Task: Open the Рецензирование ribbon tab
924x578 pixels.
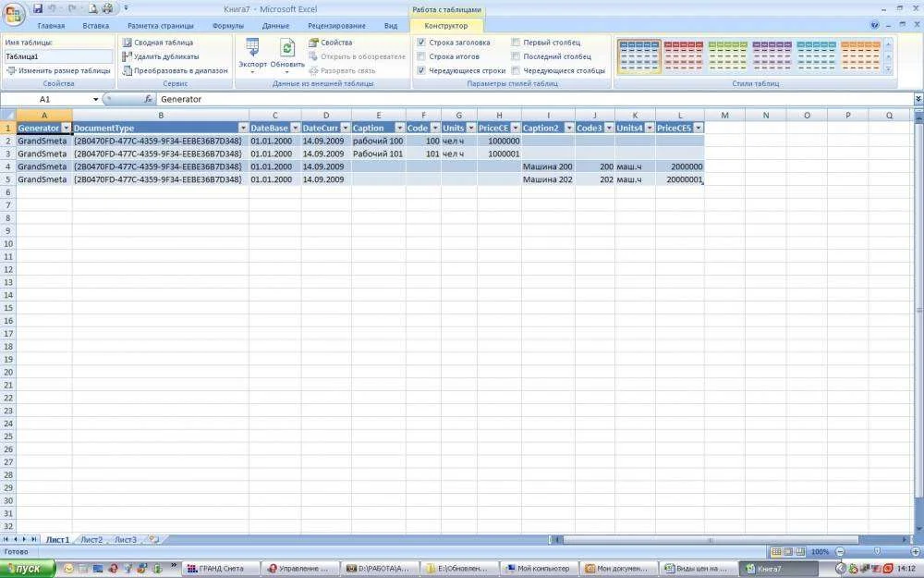Action: 336,26
